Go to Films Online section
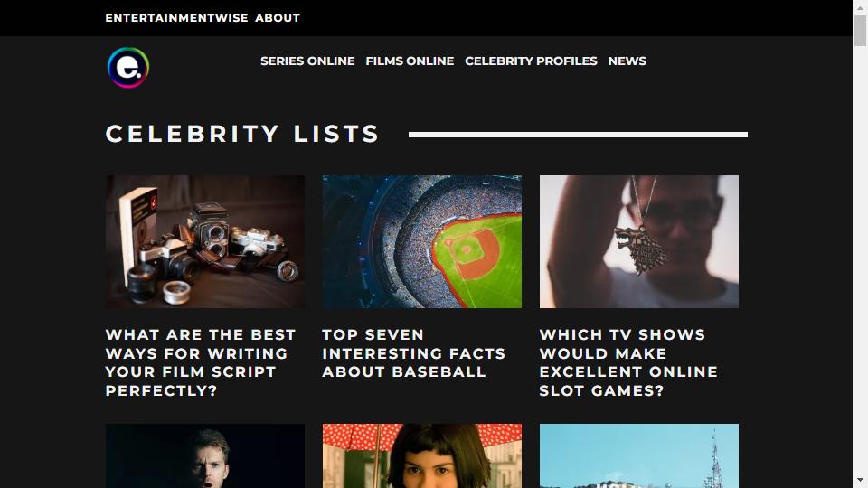Viewport: 868px width, 488px height. 410,61
